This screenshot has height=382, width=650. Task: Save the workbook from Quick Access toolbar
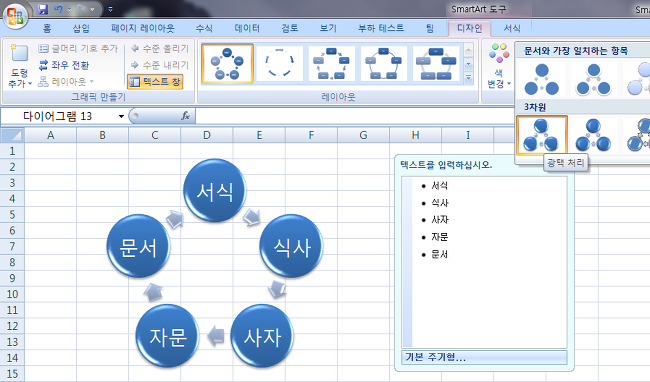tap(43, 9)
